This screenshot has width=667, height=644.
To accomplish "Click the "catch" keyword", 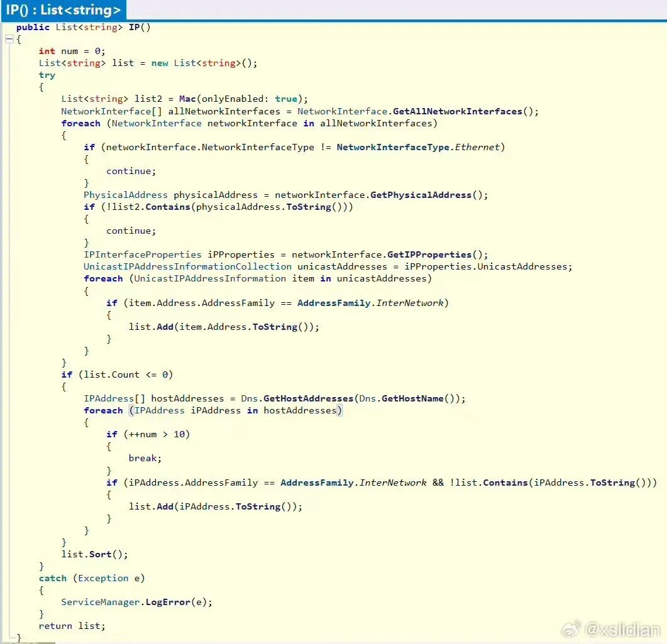I will pos(53,578).
